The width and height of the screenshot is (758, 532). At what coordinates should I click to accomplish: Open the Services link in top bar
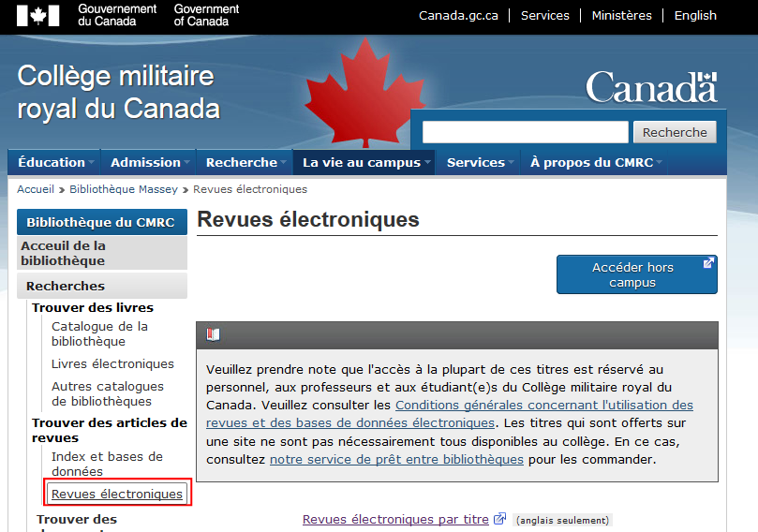544,16
